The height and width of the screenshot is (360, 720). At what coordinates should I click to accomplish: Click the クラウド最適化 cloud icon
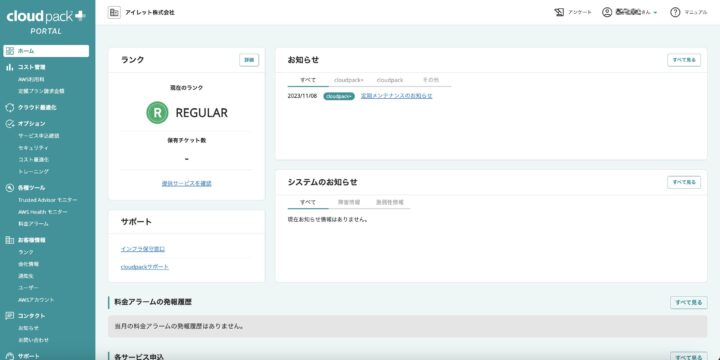point(10,107)
